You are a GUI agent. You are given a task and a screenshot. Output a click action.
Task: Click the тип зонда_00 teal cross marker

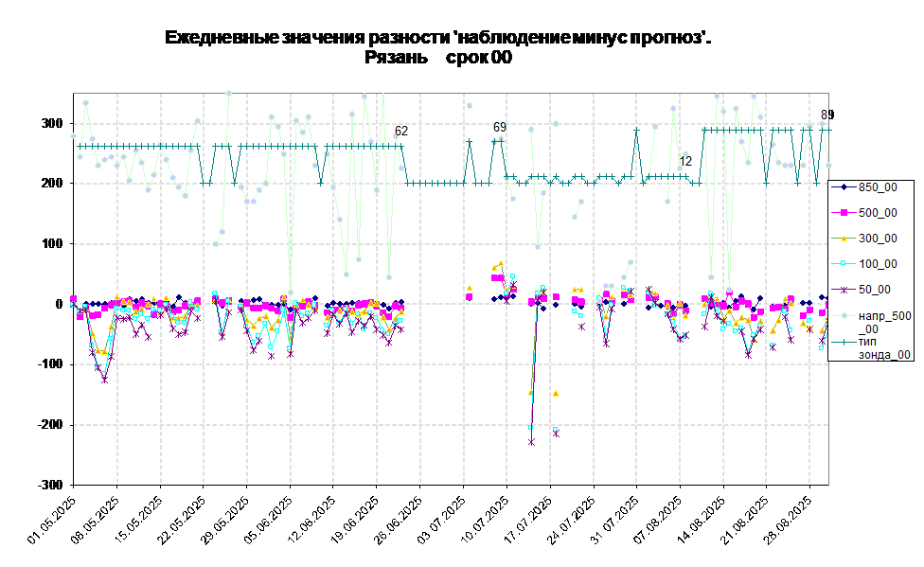pos(843,341)
